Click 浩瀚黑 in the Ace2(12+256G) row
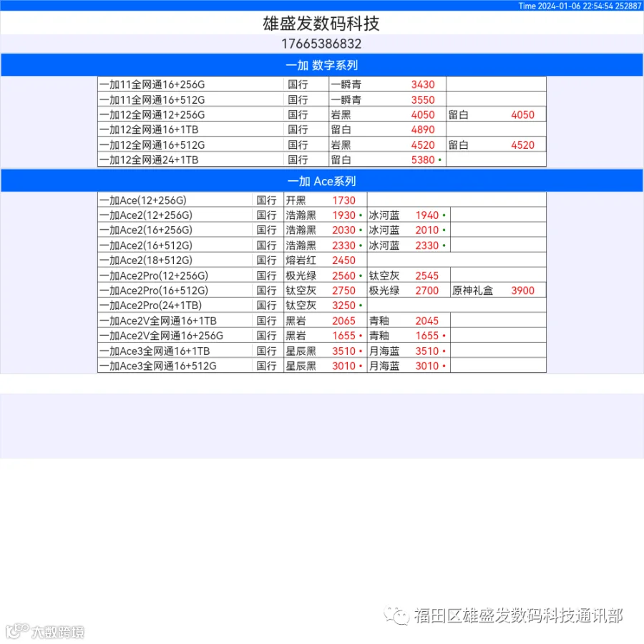Image resolution: width=644 pixels, height=644 pixels. (301, 215)
